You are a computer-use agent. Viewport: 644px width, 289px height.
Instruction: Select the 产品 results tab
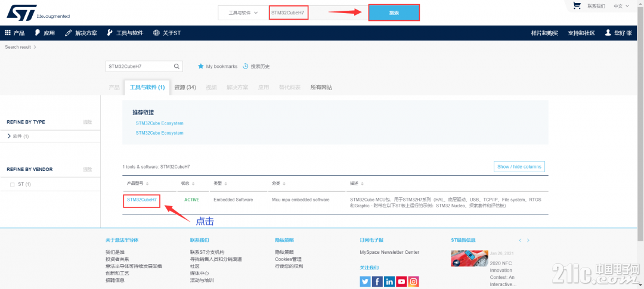point(114,88)
